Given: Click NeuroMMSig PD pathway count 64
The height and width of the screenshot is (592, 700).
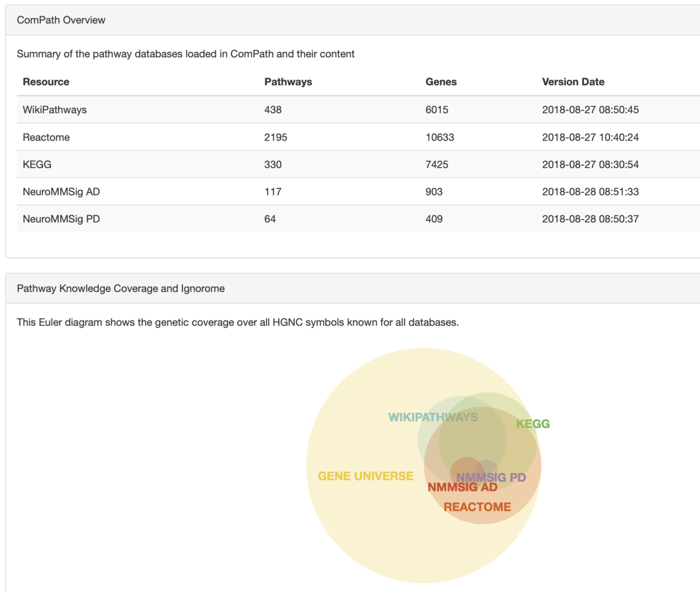Looking at the screenshot, I should 270,219.
